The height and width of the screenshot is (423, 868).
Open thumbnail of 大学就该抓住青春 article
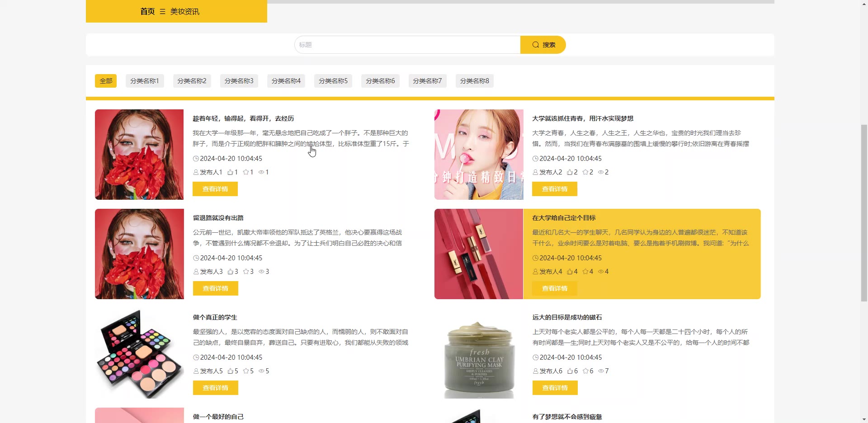pos(479,155)
